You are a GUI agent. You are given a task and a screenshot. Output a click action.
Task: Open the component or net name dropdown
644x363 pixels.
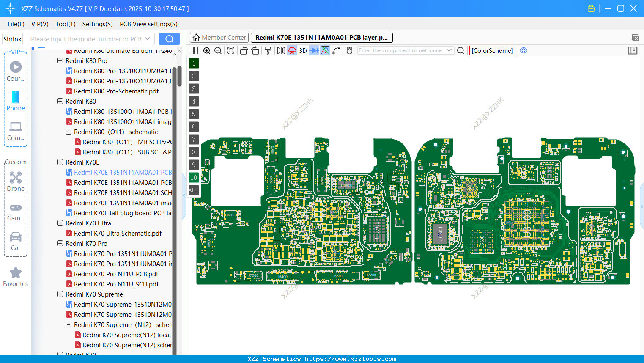coord(449,50)
